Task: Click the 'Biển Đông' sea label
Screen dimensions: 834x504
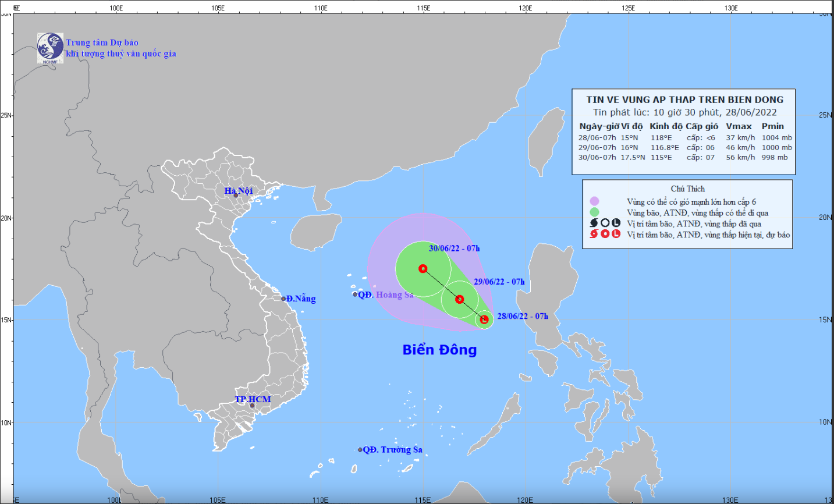Action: (x=439, y=350)
